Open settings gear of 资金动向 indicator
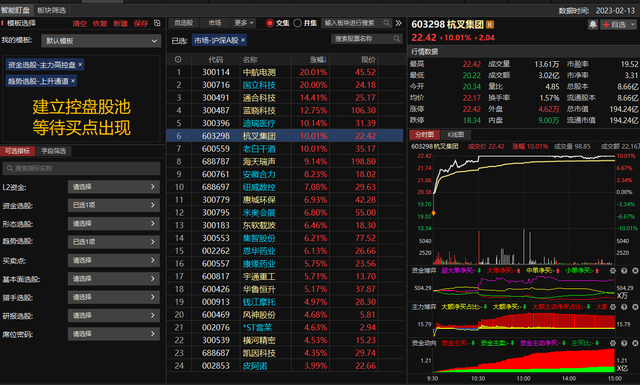The height and width of the screenshot is (385, 640). pyautogui.click(x=613, y=343)
